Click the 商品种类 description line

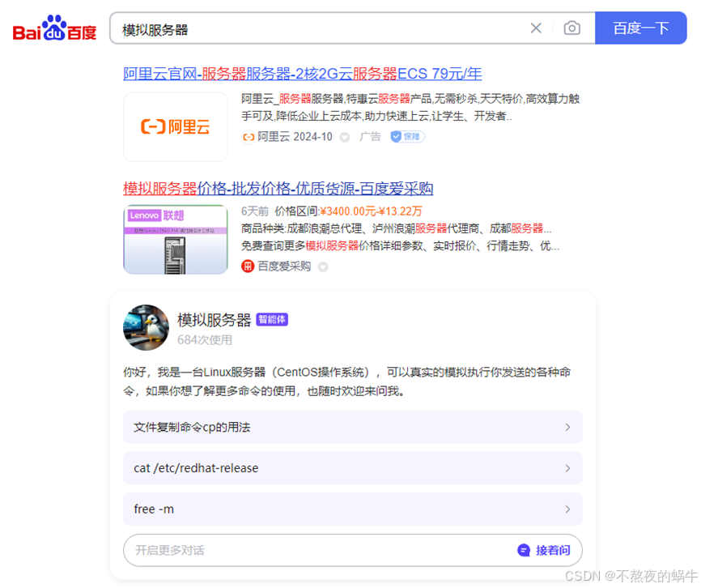pyautogui.click(x=397, y=228)
